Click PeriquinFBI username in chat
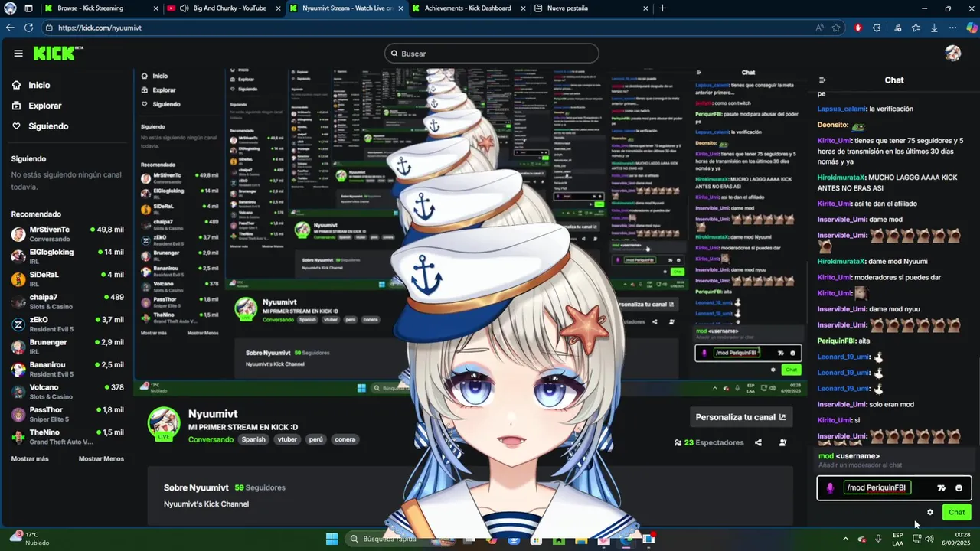 coord(836,341)
